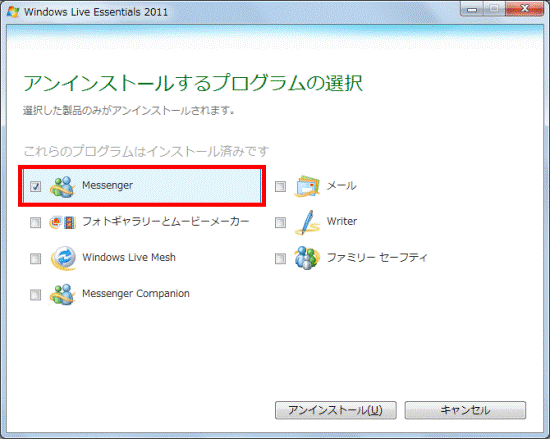Select the Messenger Companion label text
Image resolution: width=550 pixels, height=439 pixels.
coord(136,293)
